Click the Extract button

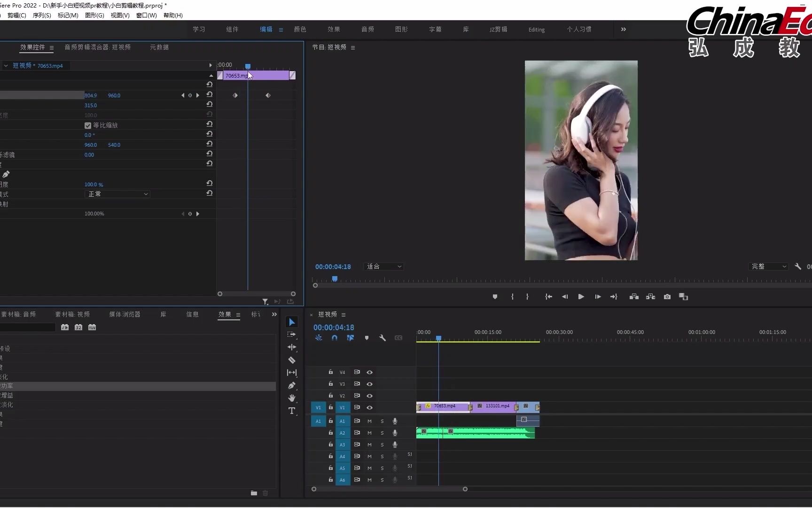(x=650, y=297)
